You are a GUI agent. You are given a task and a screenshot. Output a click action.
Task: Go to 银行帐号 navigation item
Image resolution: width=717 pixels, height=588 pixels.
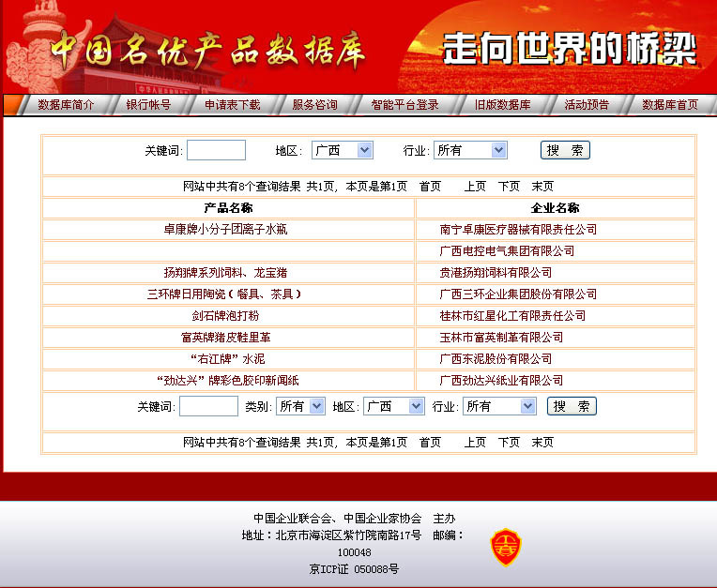click(148, 105)
